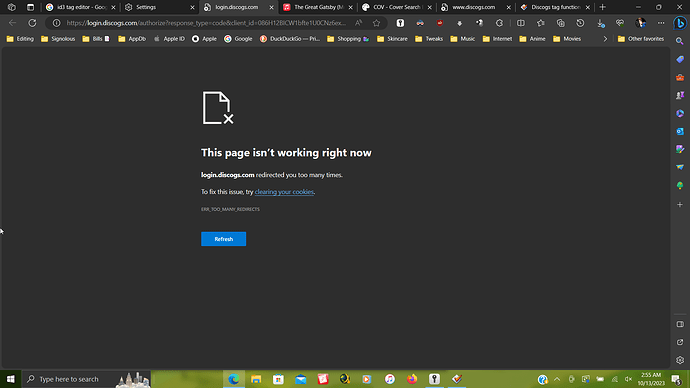Open the Other favorites folder

(x=641, y=39)
